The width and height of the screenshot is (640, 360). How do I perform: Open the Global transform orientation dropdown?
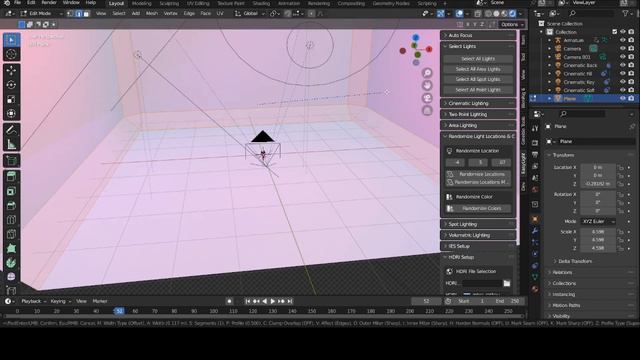(x=250, y=13)
